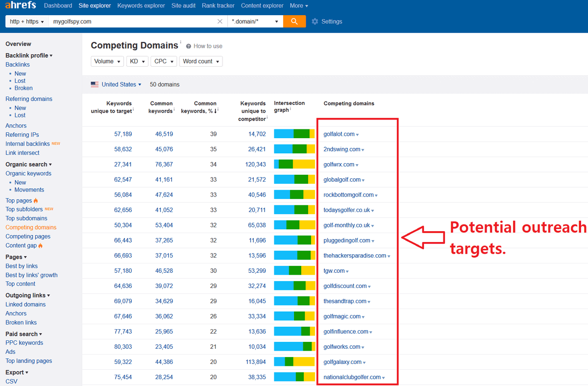Click the orange search magnifier button
The height and width of the screenshot is (386, 588).
pos(294,22)
